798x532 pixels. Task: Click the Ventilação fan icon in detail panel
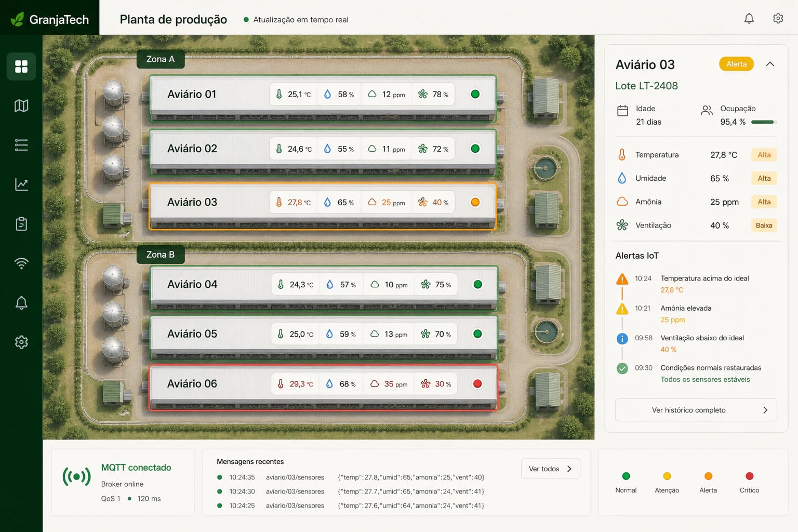coord(622,225)
